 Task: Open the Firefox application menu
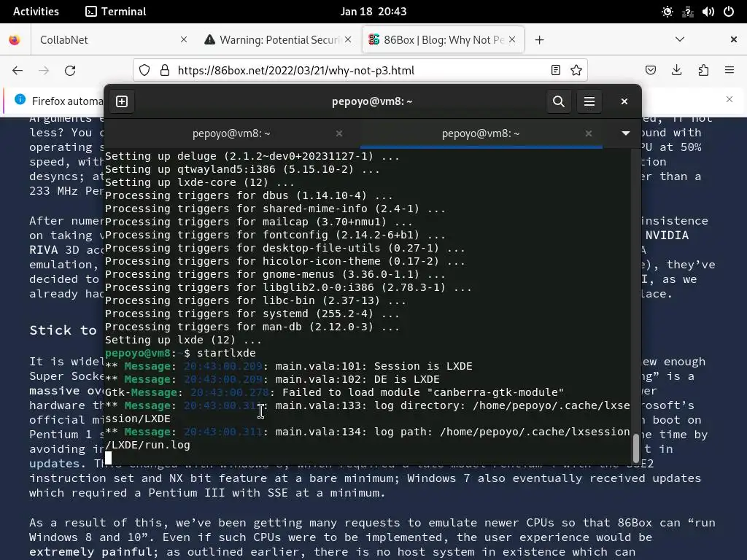(729, 71)
